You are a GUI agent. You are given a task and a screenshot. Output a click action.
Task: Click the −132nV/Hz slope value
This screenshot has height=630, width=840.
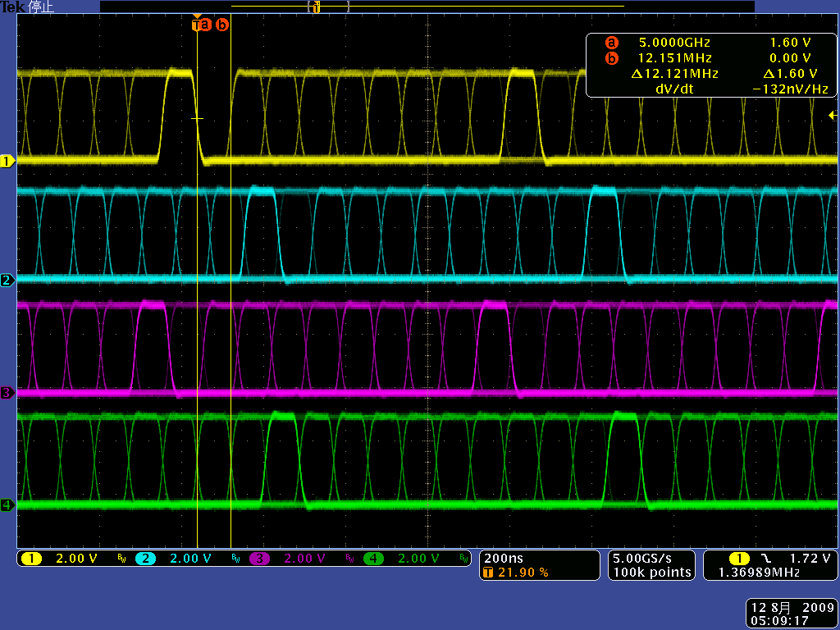790,89
